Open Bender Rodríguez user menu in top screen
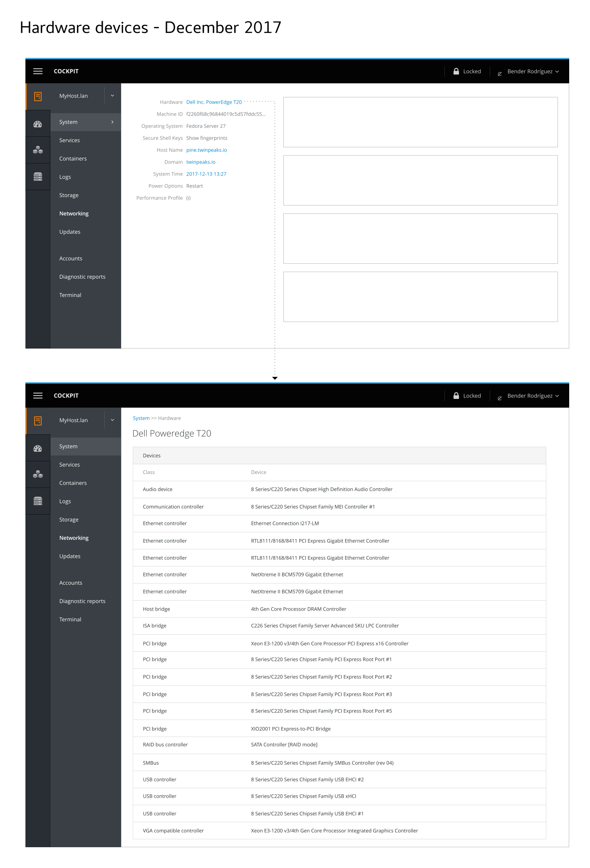Screen dimensions: 590x868 pyautogui.click(x=533, y=72)
